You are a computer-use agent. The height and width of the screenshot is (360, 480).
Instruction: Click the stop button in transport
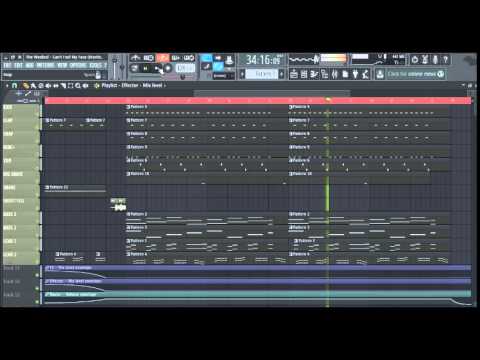[x=157, y=68]
